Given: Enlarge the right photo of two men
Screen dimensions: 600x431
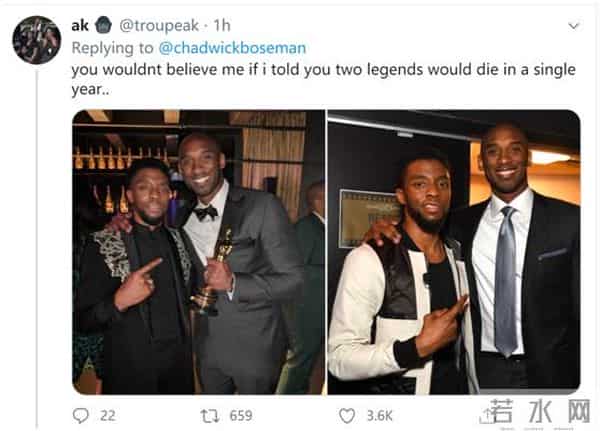Looking at the screenshot, I should 453,251.
